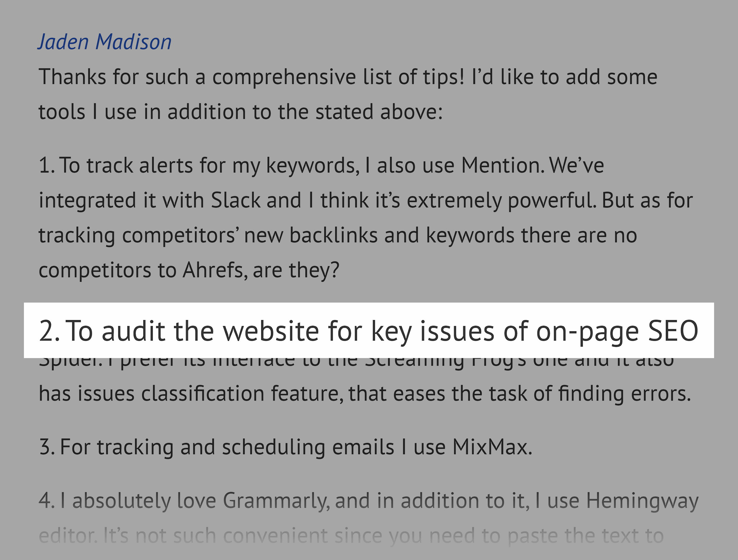738x560 pixels.
Task: Click the line about issues classification feature
Action: (x=365, y=394)
